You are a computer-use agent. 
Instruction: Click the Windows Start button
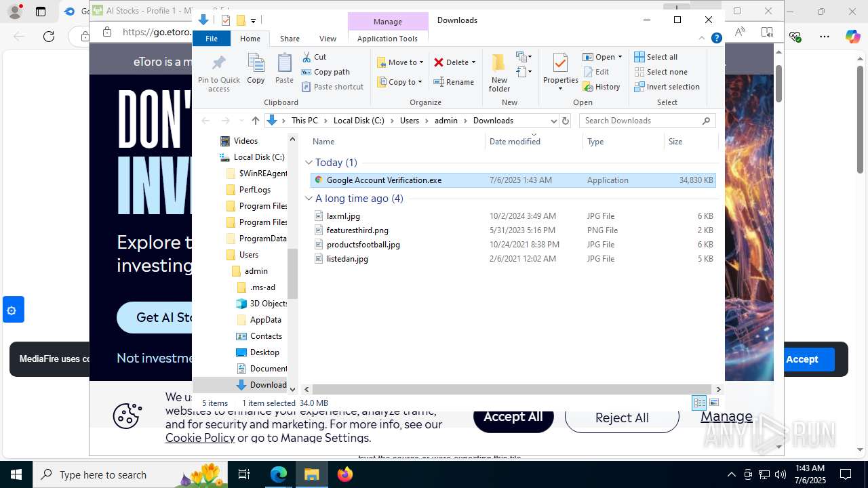(16, 474)
